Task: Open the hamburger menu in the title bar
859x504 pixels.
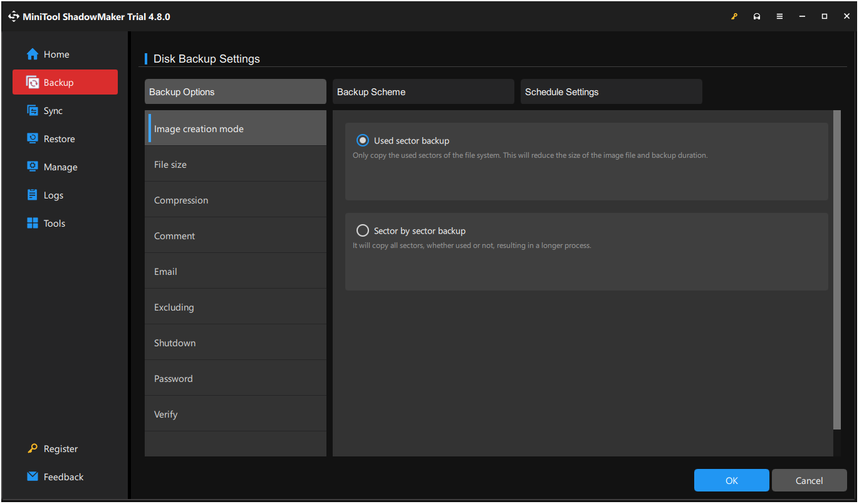Action: [x=779, y=16]
